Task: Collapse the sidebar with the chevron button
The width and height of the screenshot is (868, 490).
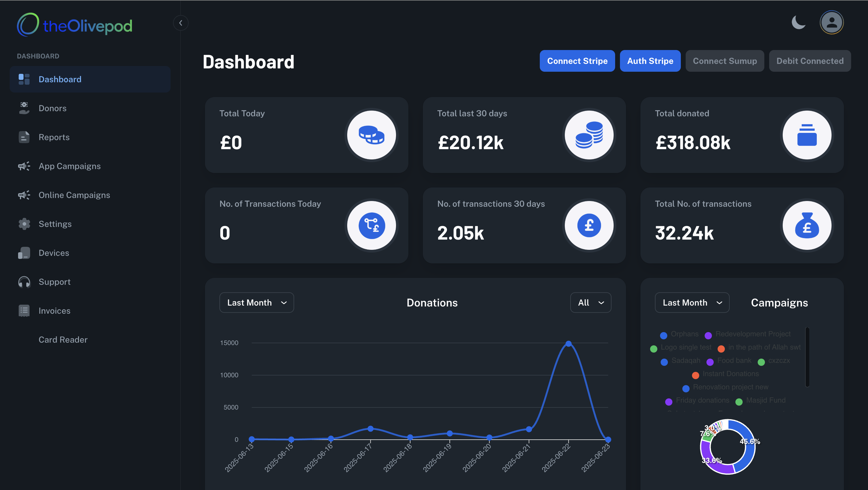Action: click(181, 23)
